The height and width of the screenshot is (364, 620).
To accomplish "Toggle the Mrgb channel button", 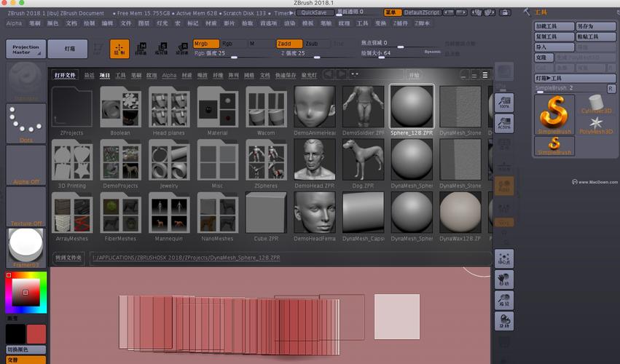I will click(206, 44).
